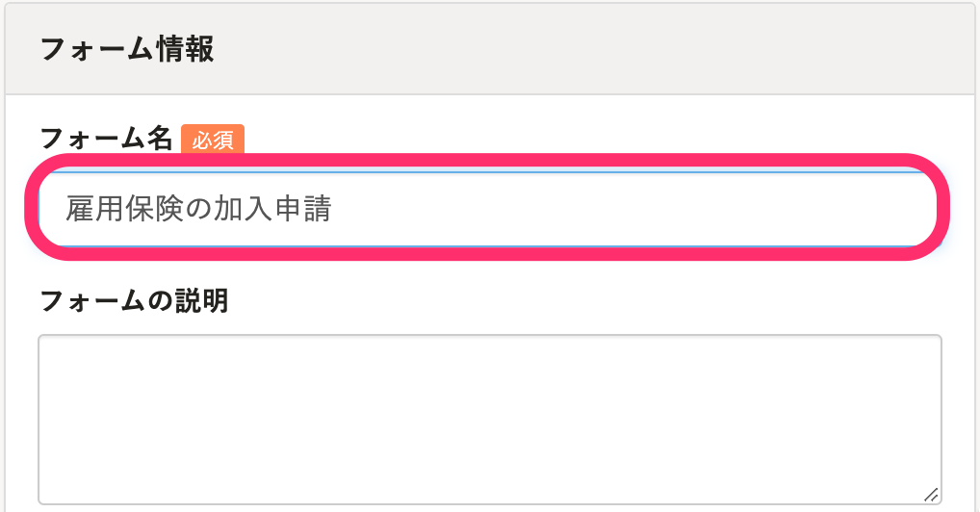This screenshot has height=512, width=980.
Task: Focus the フォームの説明 text area
Action: click(489, 419)
